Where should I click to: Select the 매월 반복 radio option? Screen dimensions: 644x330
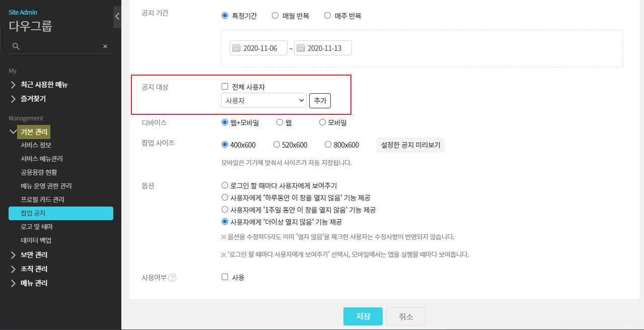pos(275,16)
